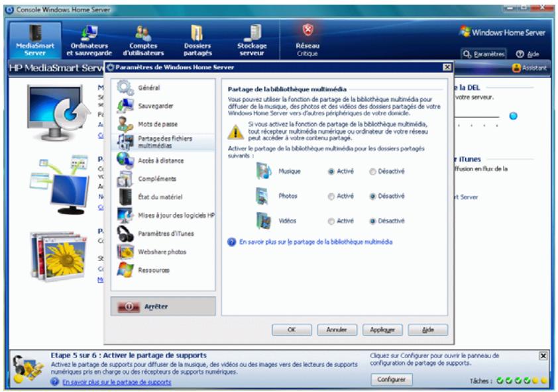Screen dimensions: 558x392
Task: Enable Vidéos sharing with Activé
Action: pyautogui.click(x=331, y=221)
